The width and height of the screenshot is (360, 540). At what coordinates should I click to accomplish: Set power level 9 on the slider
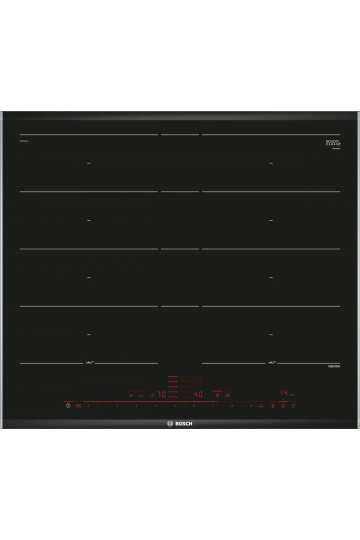click(x=251, y=406)
